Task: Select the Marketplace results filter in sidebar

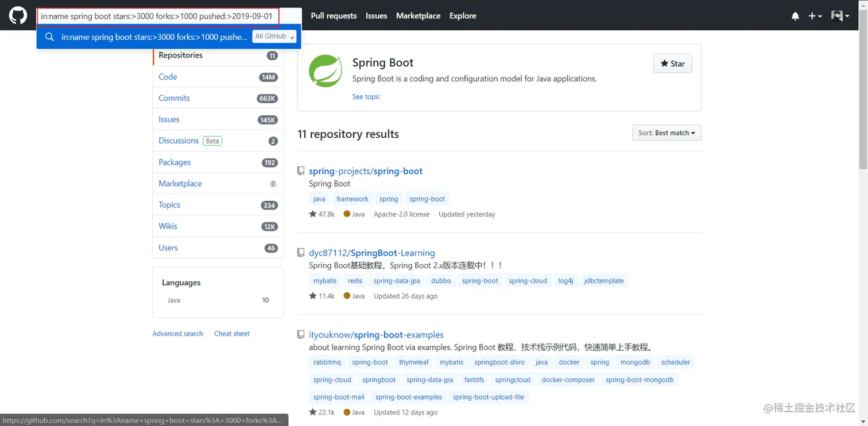Action: [218, 184]
